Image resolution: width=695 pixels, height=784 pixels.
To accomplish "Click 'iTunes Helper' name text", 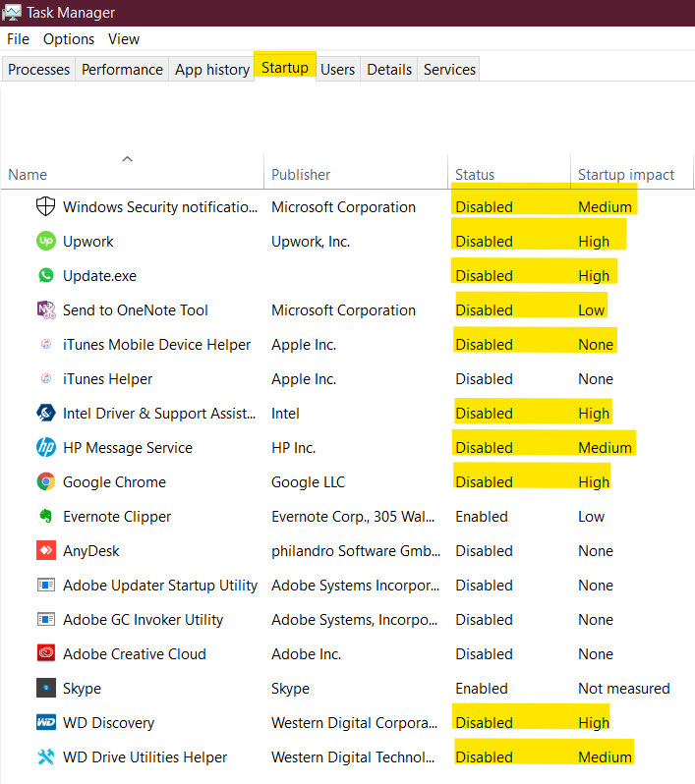I will click(x=107, y=379).
